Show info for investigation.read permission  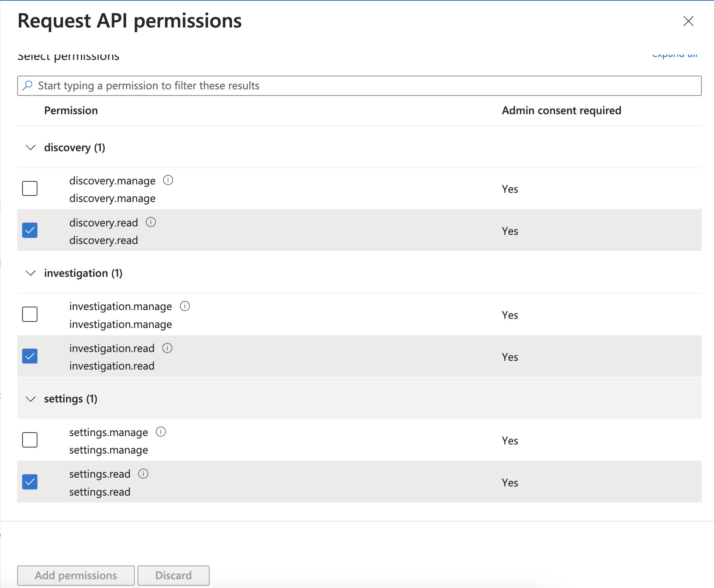[x=167, y=348]
